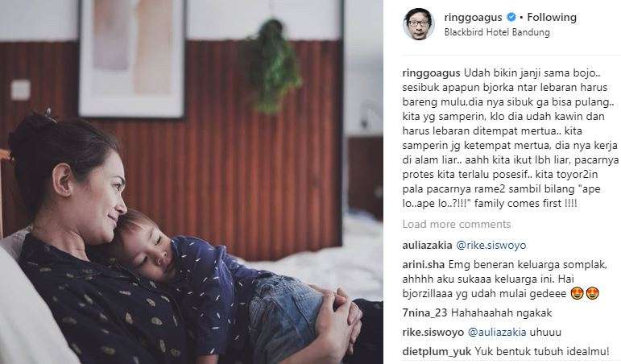Open ringgoagus profile picture avatar
Image resolution: width=621 pixels, height=364 pixels.
(419, 24)
